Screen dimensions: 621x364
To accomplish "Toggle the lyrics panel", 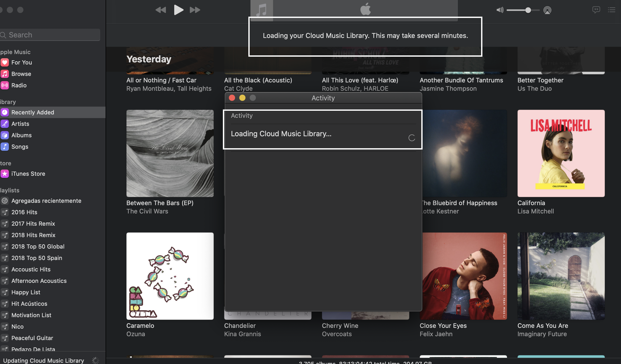I will click(596, 10).
